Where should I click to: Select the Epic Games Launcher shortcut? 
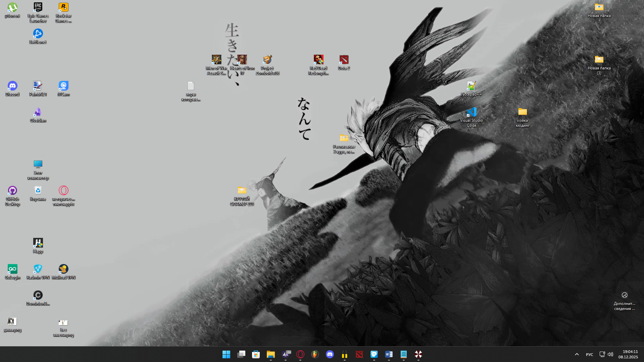tap(38, 13)
